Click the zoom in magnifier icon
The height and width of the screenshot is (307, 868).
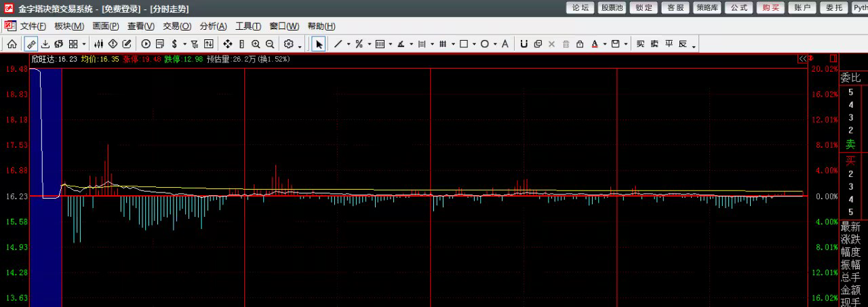tap(256, 44)
